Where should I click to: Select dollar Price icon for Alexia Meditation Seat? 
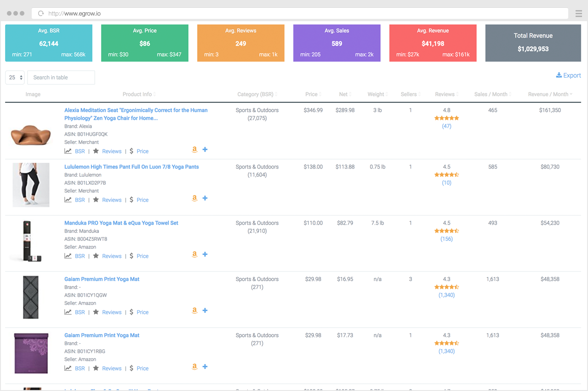[x=131, y=151]
